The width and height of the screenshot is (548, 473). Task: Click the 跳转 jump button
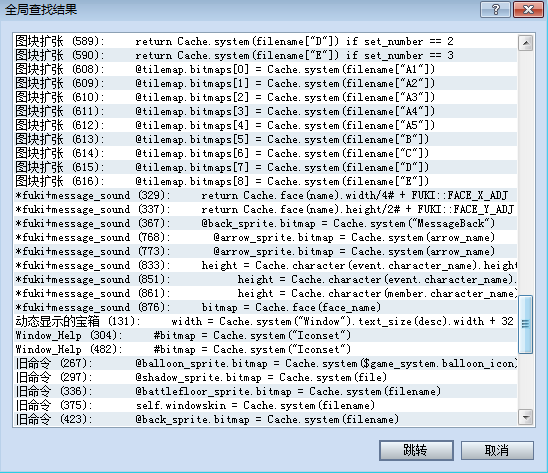(416, 450)
